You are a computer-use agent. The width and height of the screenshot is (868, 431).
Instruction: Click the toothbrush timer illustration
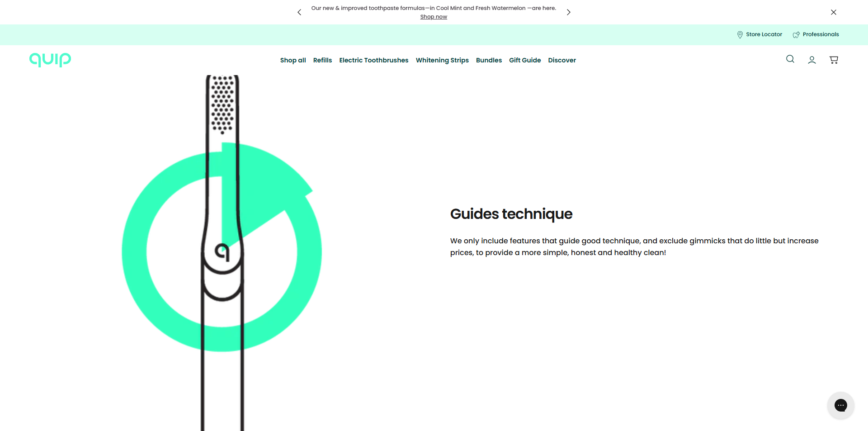click(x=222, y=251)
